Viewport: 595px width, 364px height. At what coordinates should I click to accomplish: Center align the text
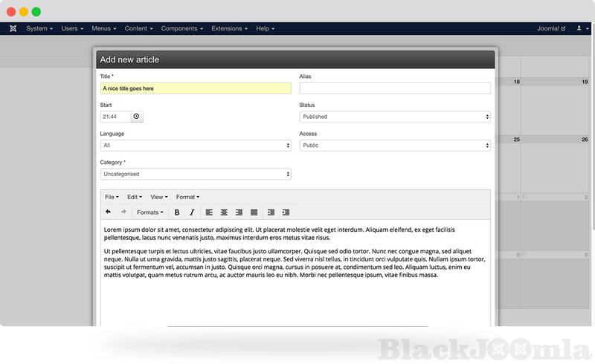(224, 212)
